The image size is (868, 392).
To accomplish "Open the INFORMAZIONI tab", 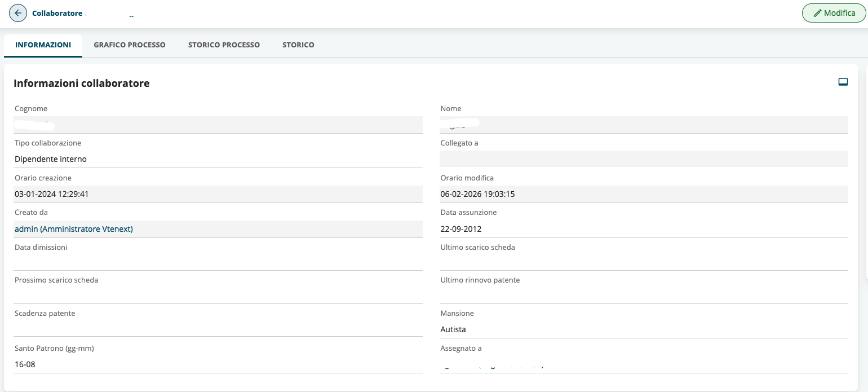I will 43,45.
